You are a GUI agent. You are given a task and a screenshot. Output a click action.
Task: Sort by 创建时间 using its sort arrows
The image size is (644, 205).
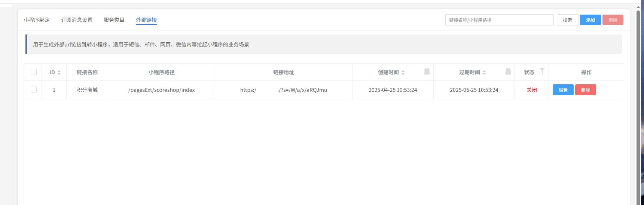click(x=403, y=72)
